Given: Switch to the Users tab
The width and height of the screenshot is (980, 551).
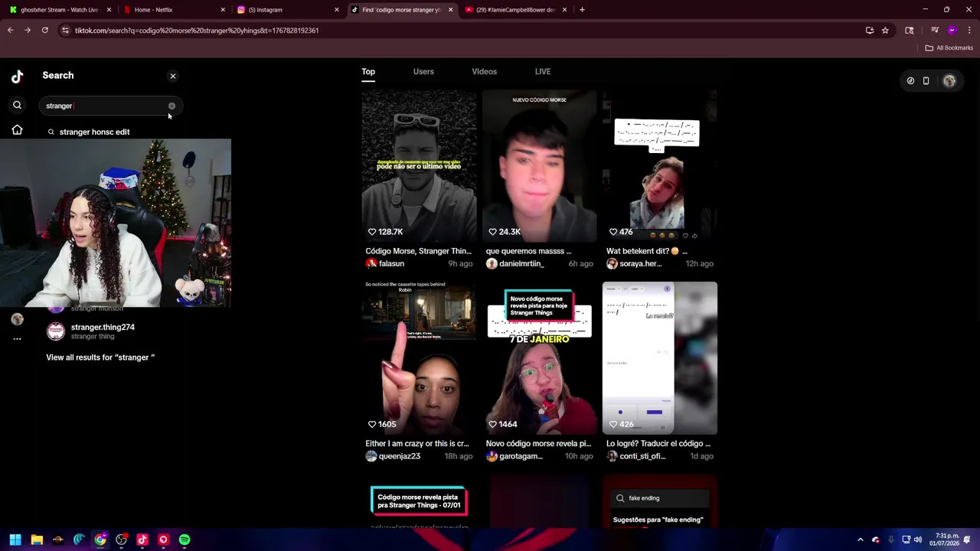Looking at the screenshot, I should point(423,71).
